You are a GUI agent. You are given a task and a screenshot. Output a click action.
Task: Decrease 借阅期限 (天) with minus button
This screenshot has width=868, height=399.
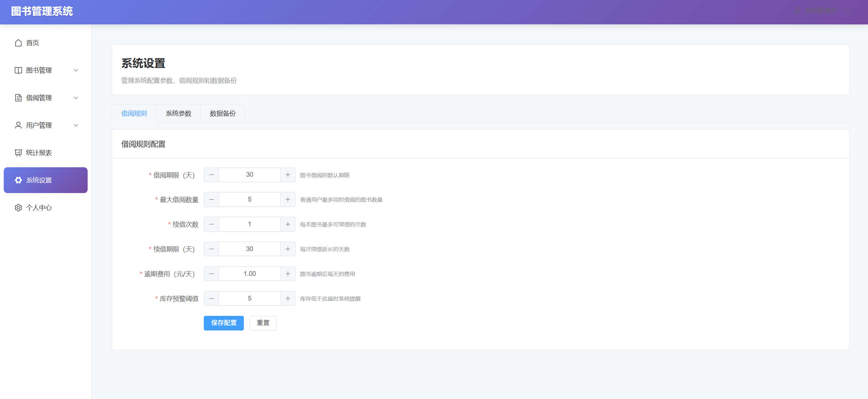coord(212,175)
